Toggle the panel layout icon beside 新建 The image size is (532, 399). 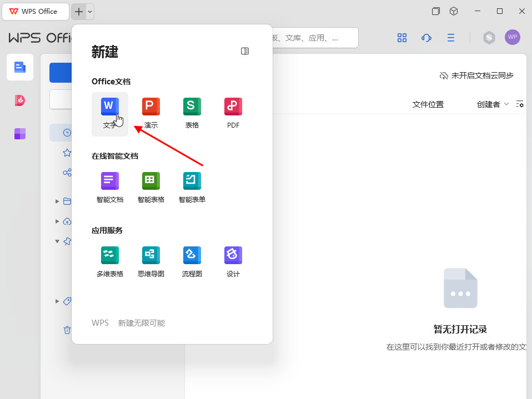pyautogui.click(x=245, y=51)
